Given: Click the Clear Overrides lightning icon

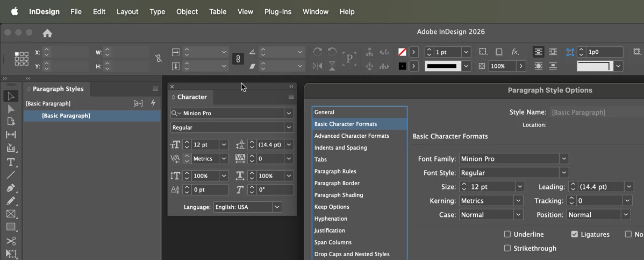Looking at the screenshot, I should [153, 103].
